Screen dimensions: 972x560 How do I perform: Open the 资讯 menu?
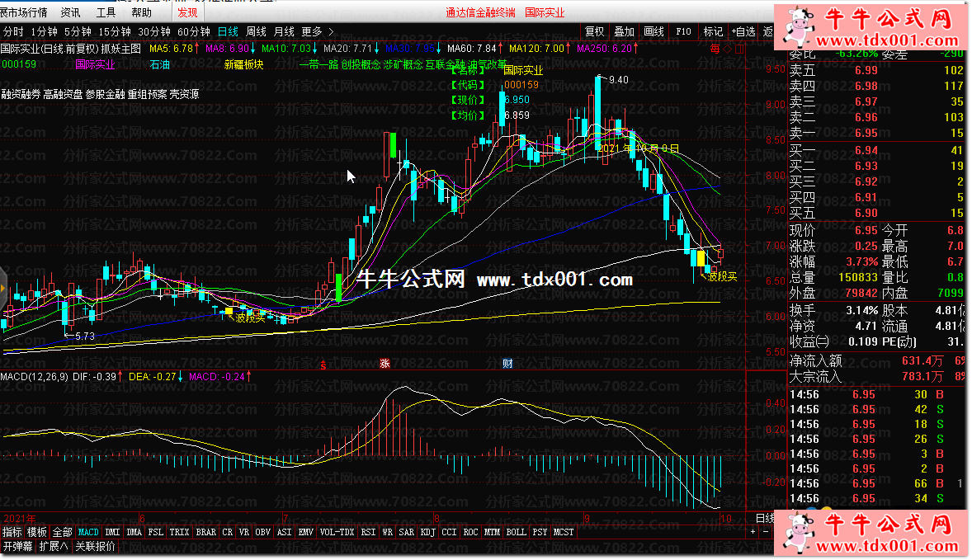71,12
